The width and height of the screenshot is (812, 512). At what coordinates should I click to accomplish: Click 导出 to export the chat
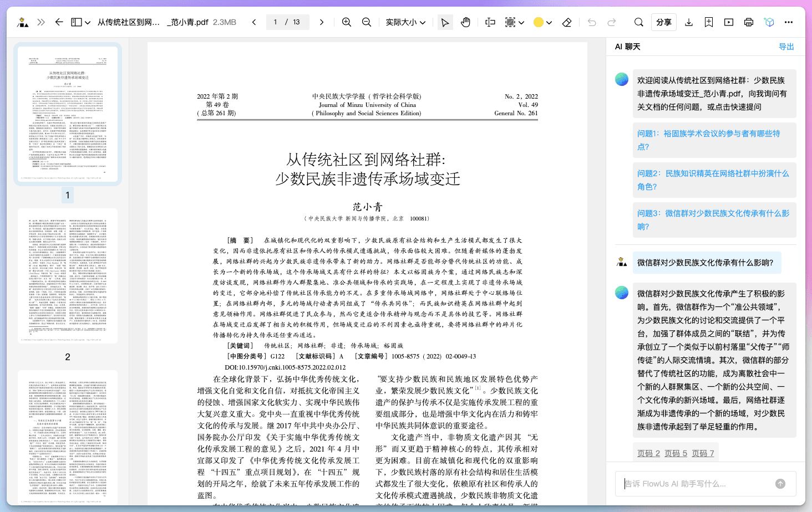coord(786,47)
